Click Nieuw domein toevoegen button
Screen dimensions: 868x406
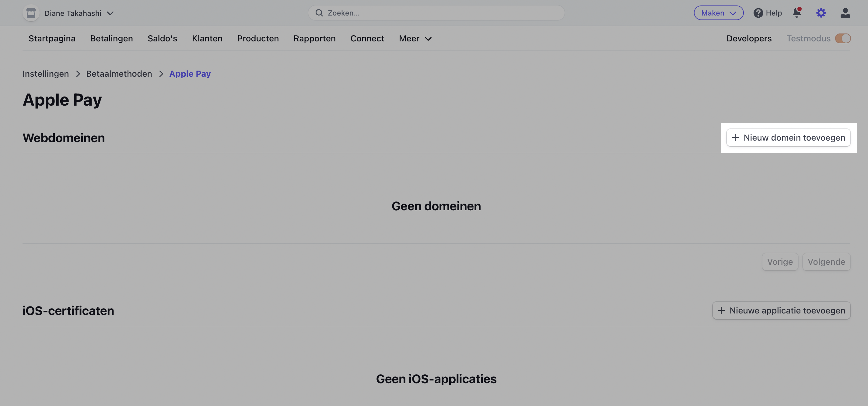coord(788,138)
